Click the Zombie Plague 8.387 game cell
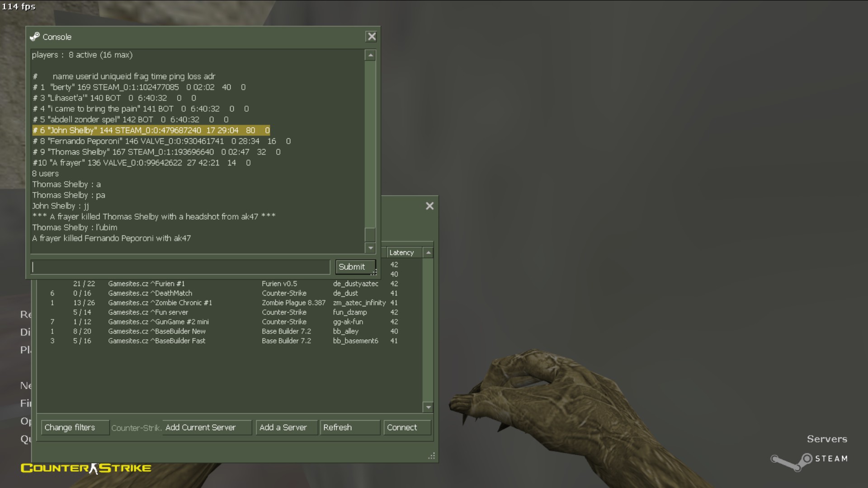Screen dimensions: 868x488 [293, 303]
